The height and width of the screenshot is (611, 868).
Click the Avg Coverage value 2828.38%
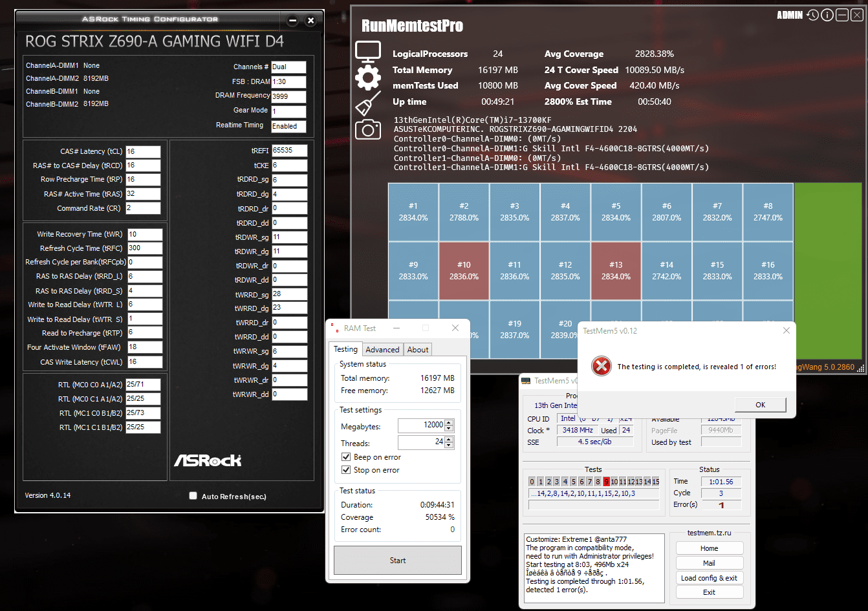click(655, 54)
